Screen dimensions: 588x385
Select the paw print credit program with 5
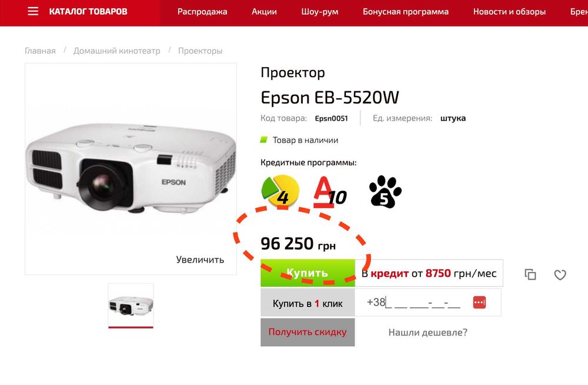385,191
